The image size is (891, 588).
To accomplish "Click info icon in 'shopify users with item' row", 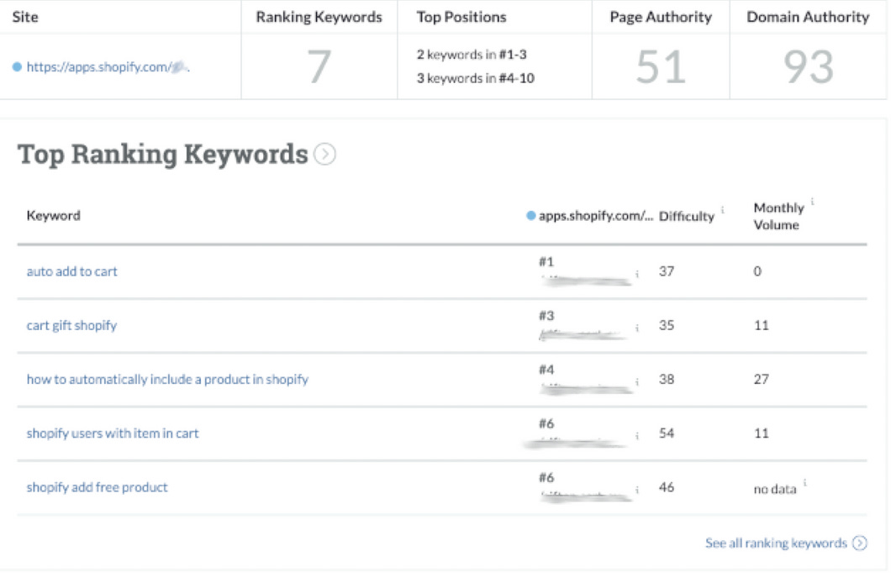I will coord(637,436).
